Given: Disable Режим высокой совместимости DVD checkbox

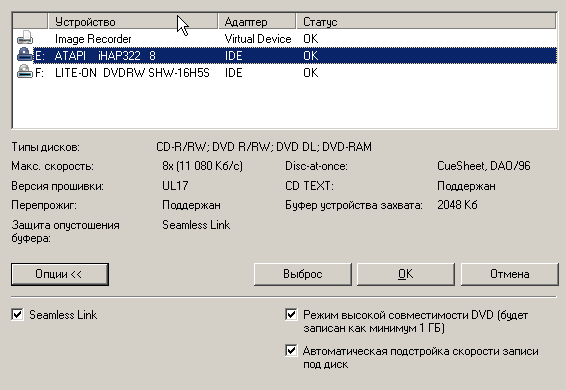Looking at the screenshot, I should point(291,315).
